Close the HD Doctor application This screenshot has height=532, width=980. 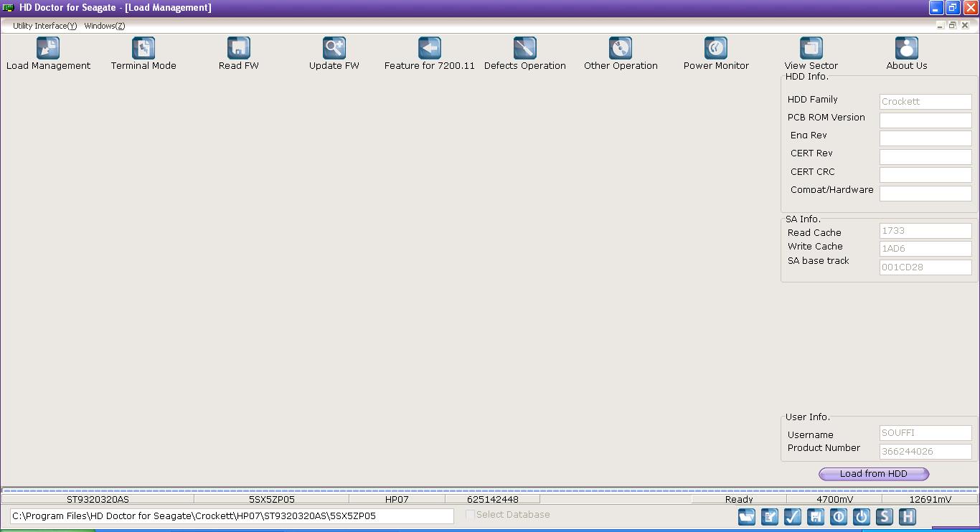(970, 8)
